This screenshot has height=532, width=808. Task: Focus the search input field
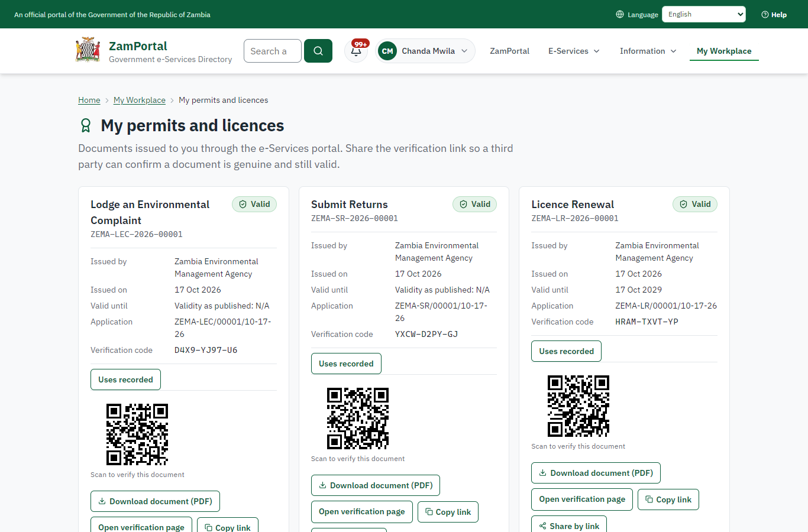tap(273, 51)
